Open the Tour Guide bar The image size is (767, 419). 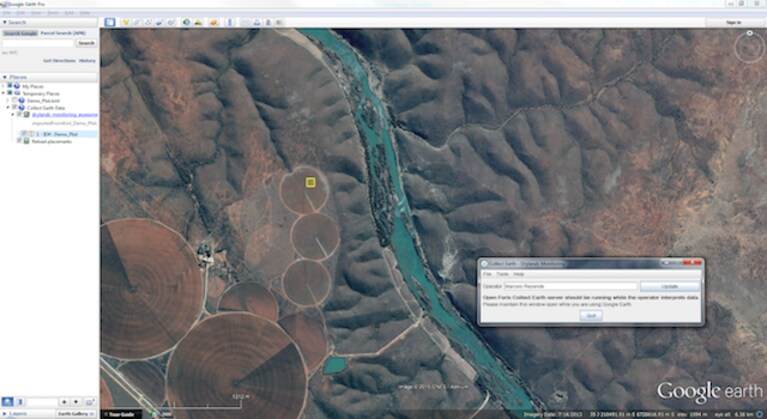pyautogui.click(x=121, y=414)
